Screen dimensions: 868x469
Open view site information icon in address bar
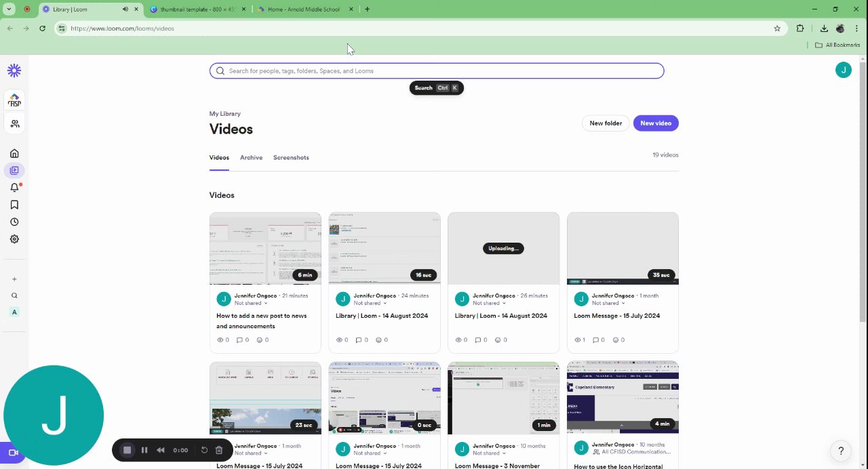(62, 28)
